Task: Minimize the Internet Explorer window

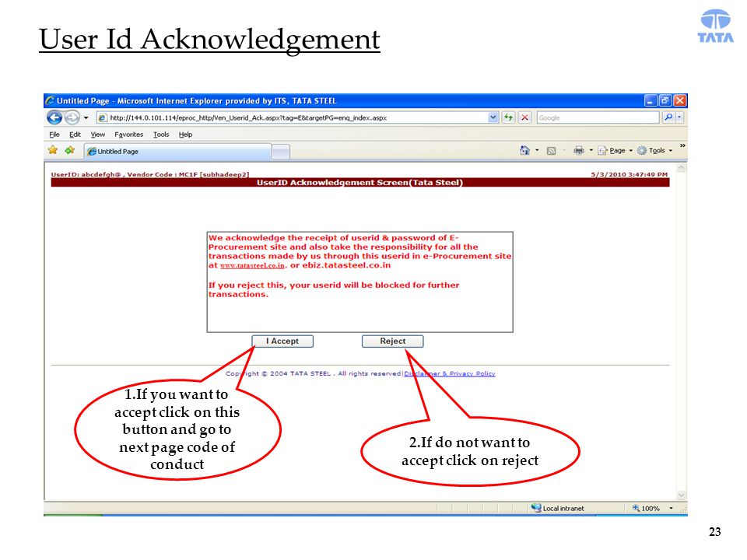Action: (x=651, y=100)
